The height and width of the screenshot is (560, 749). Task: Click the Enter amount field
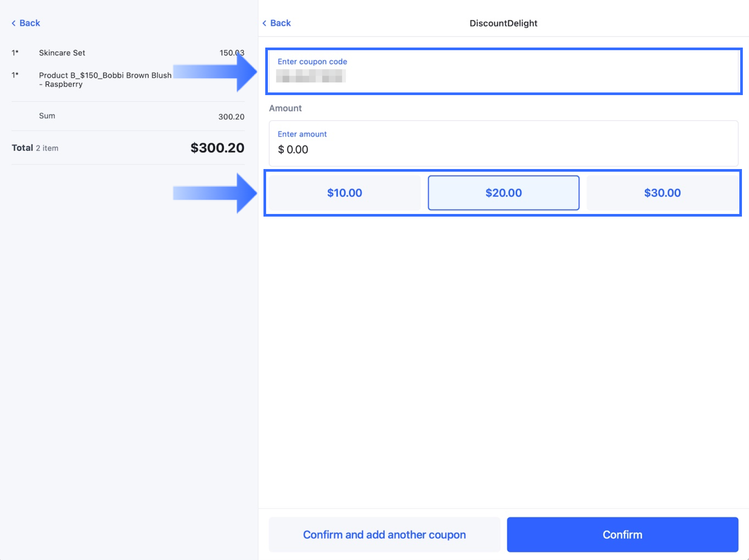coord(502,144)
